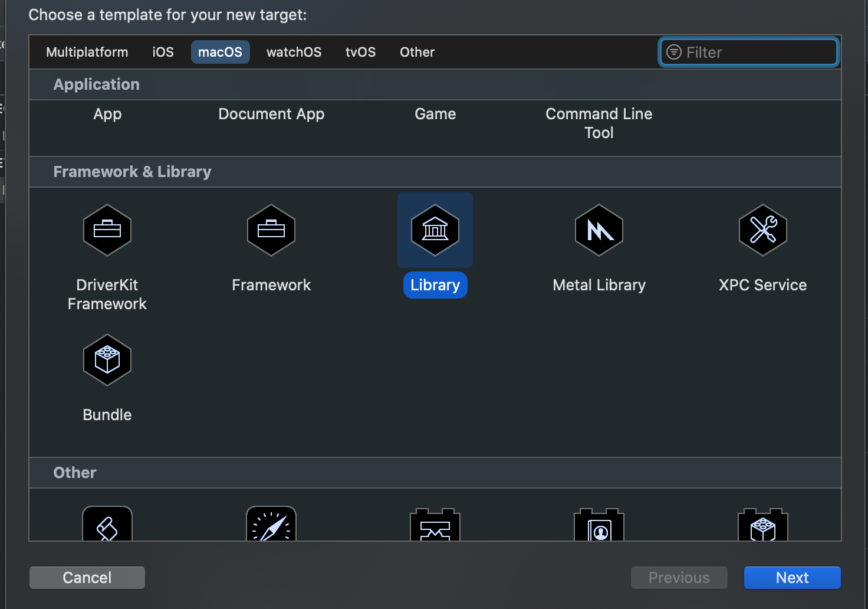868x609 pixels.
Task: Click the Next button
Action: [792, 578]
